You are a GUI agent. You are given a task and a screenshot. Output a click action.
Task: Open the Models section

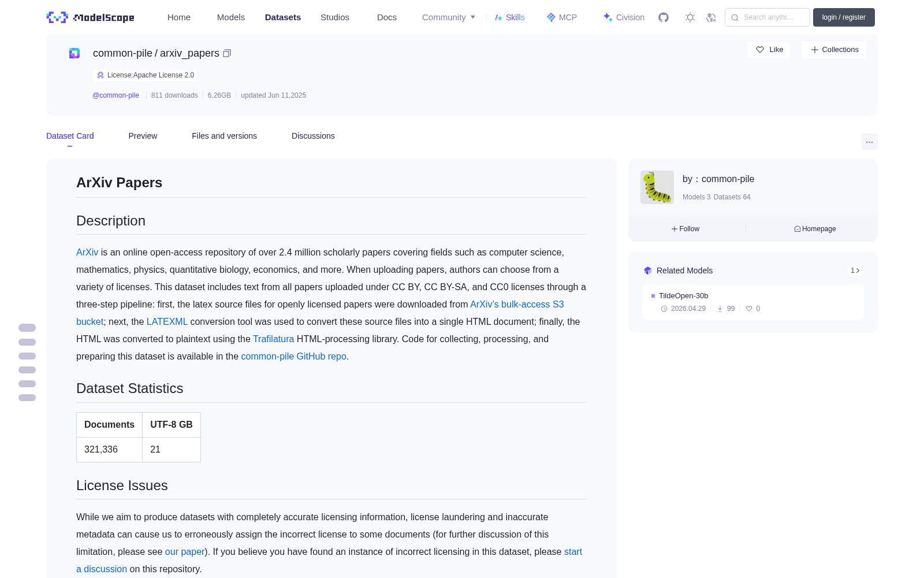point(231,17)
